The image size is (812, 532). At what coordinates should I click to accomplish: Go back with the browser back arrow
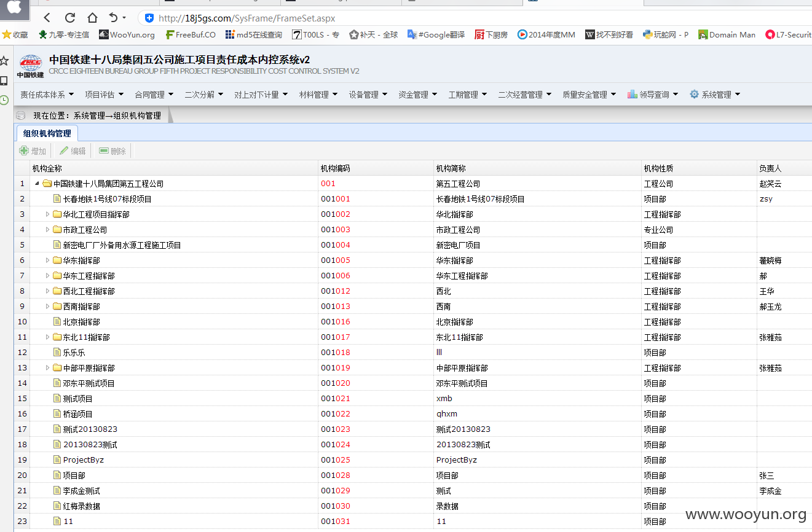47,18
